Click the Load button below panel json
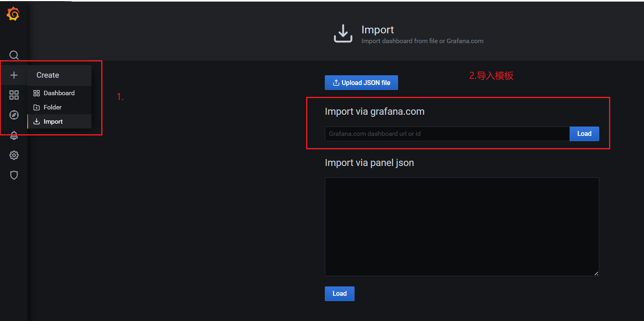 coord(339,294)
